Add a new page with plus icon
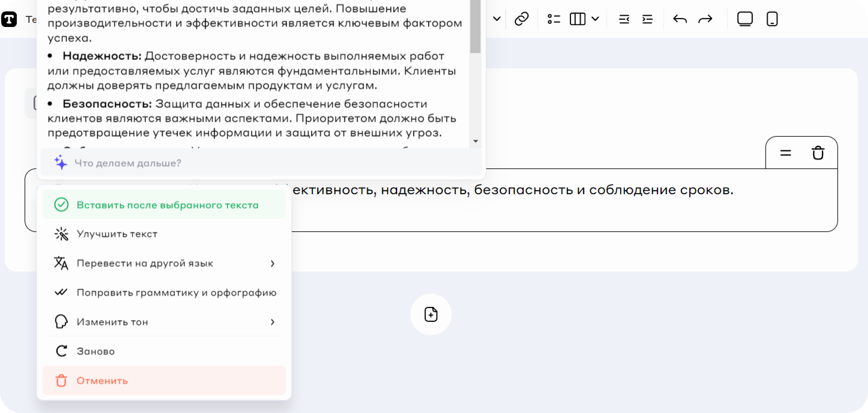 pos(431,314)
